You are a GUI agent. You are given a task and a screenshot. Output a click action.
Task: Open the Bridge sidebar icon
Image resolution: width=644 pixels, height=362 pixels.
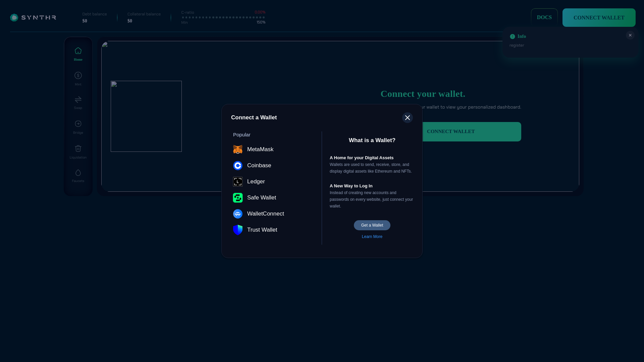point(78,124)
